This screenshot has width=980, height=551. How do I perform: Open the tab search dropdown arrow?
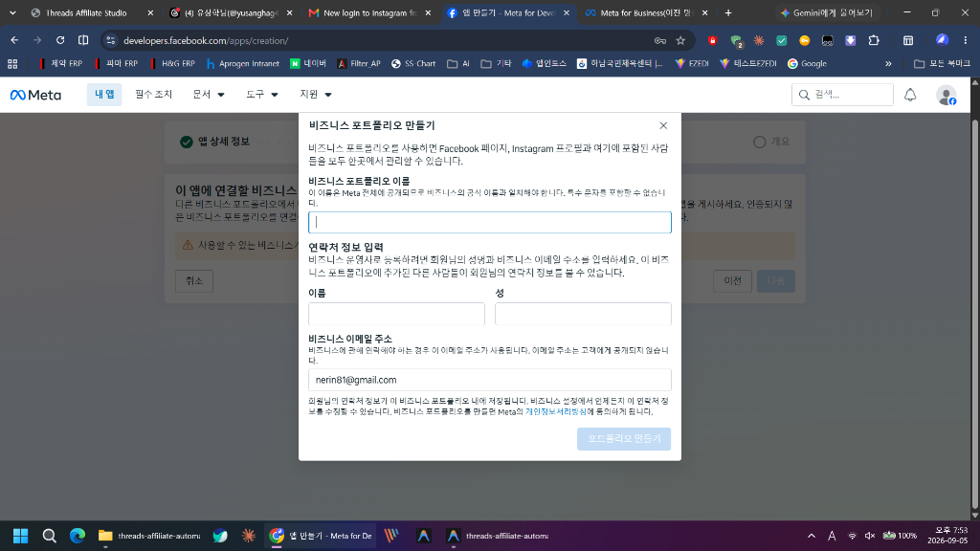(12, 12)
